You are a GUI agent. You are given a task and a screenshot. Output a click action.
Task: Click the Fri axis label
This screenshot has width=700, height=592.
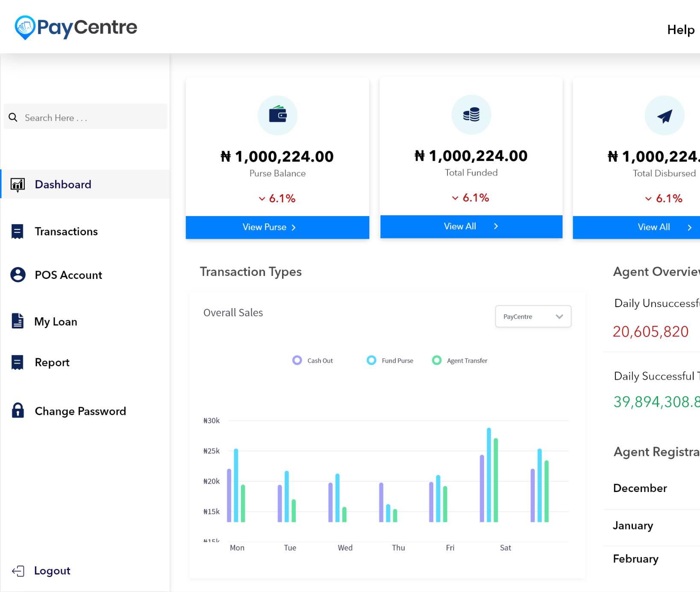tap(450, 548)
